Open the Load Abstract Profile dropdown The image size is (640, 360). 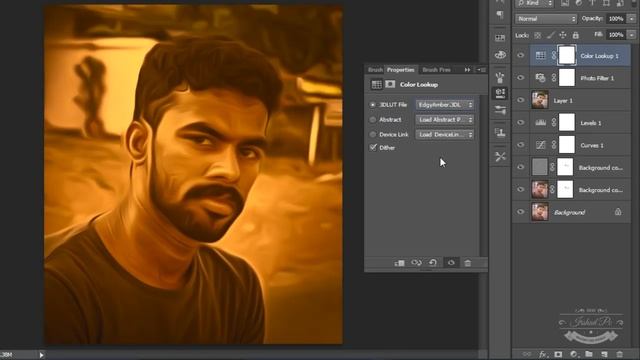coord(444,120)
